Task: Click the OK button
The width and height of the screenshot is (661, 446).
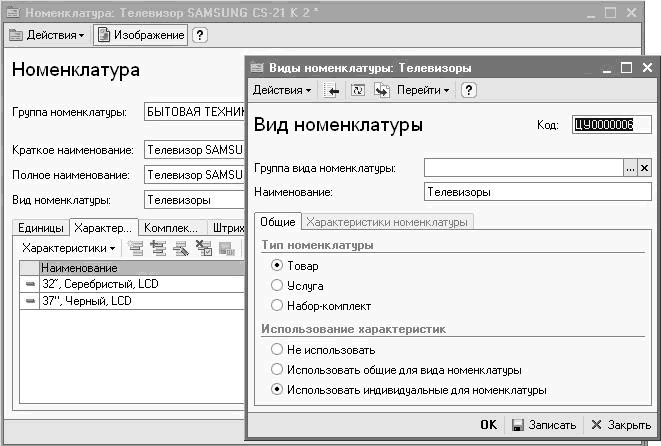Action: 489,425
